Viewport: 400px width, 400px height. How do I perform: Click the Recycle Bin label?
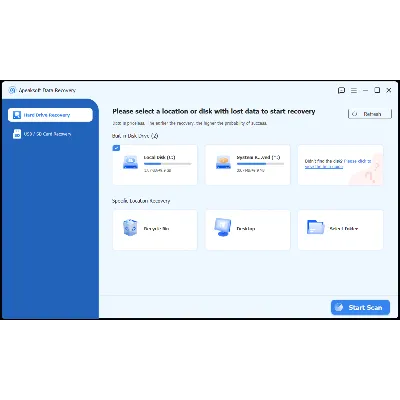[x=156, y=229]
